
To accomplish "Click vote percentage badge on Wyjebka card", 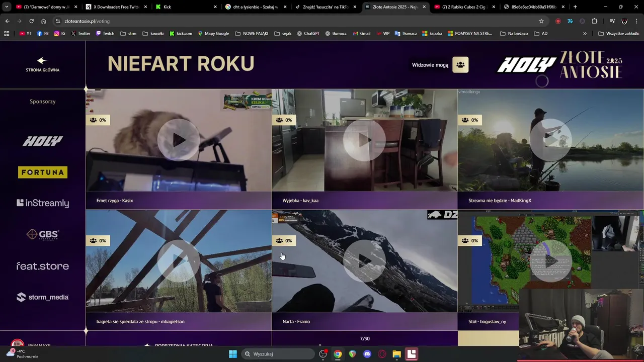I will (284, 120).
